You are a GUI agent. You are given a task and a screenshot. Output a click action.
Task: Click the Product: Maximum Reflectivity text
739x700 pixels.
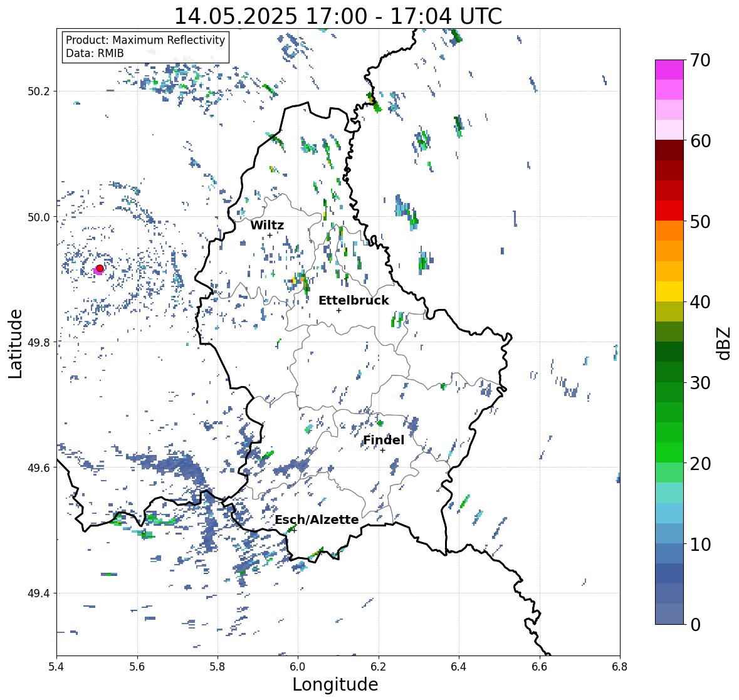[x=145, y=40]
